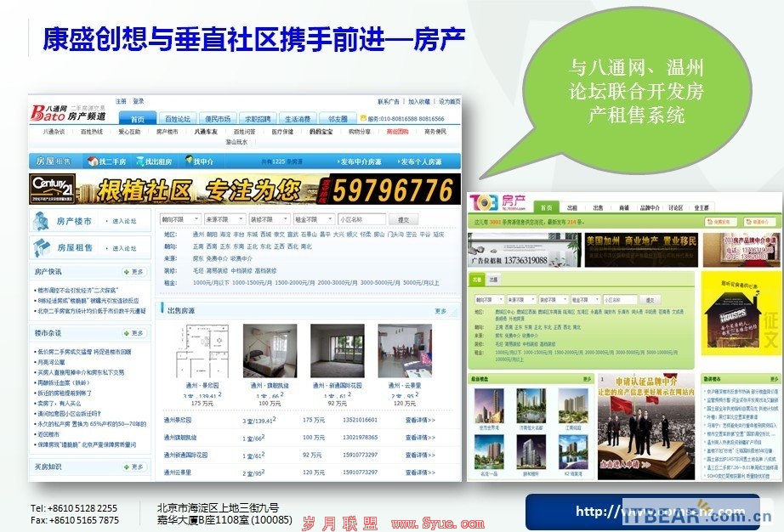
Task: Open the 租金不限 dropdown in Bato search
Action: (314, 219)
